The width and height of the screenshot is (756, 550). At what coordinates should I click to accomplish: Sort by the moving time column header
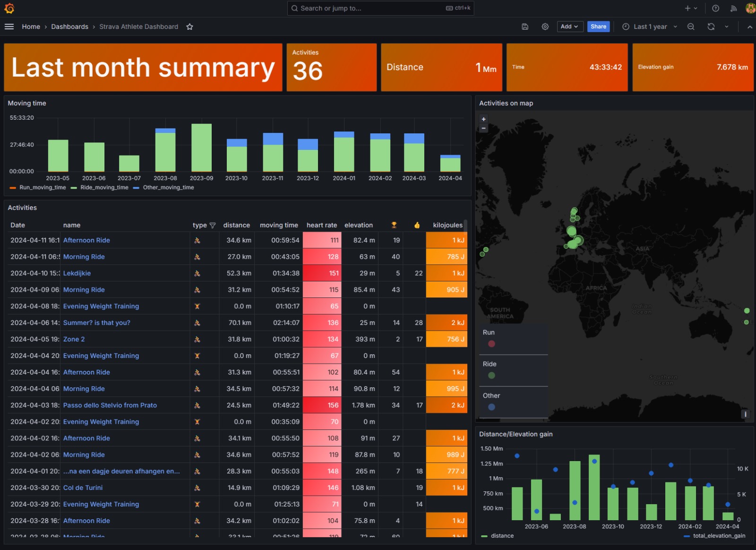pos(279,225)
